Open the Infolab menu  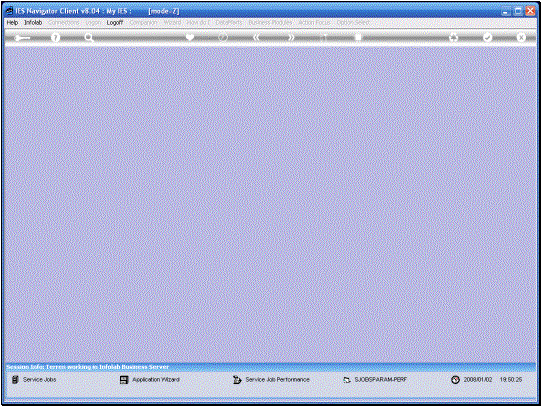(x=33, y=22)
